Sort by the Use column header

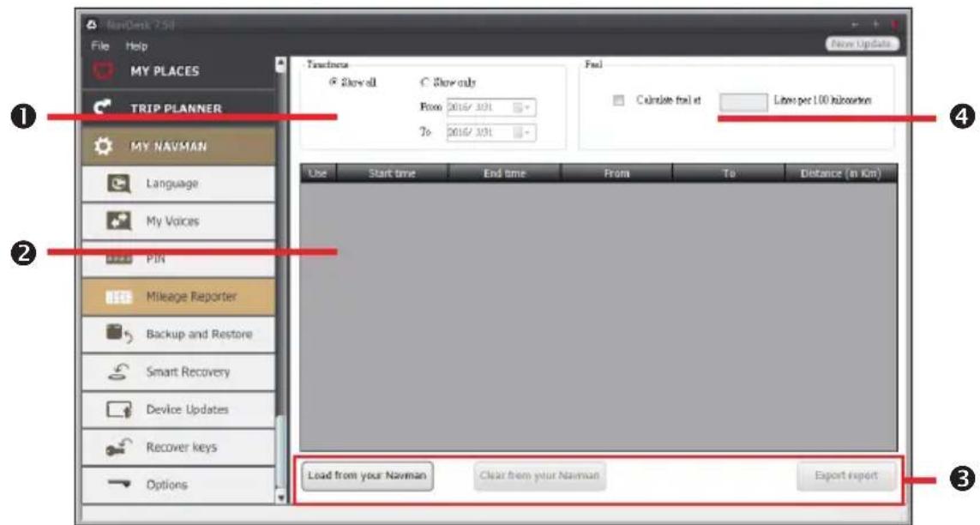pyautogui.click(x=318, y=173)
